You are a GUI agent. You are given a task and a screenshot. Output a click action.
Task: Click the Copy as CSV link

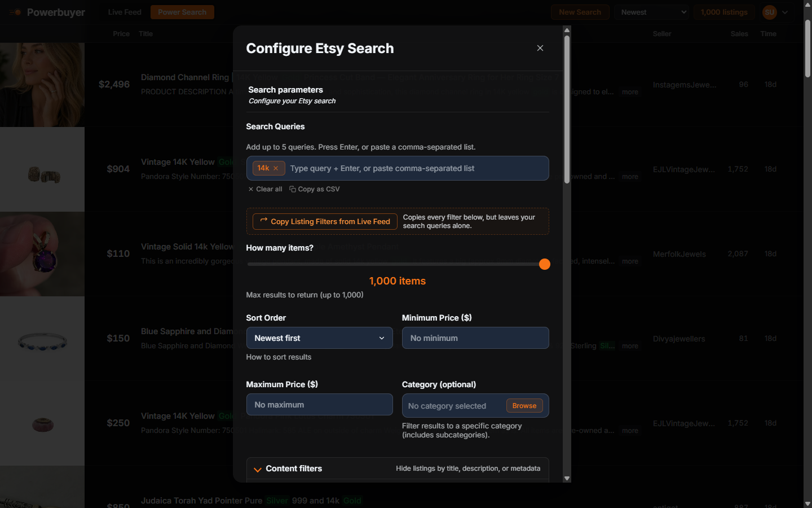315,189
